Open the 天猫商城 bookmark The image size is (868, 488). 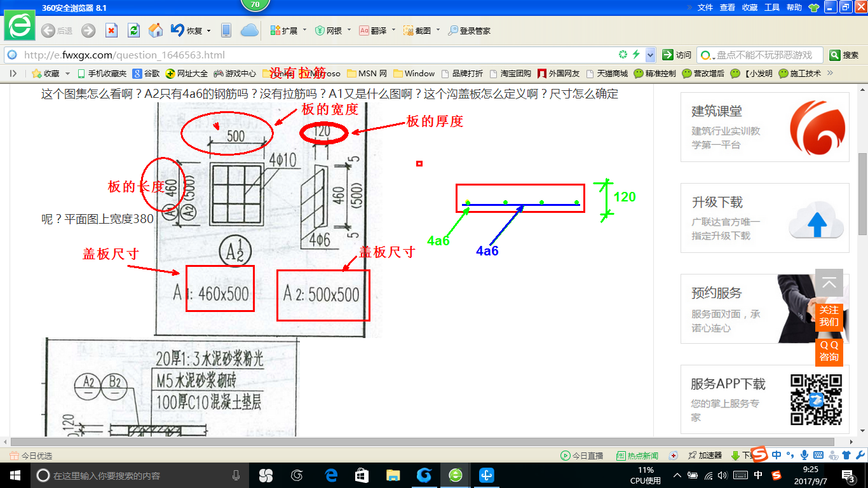tap(607, 74)
